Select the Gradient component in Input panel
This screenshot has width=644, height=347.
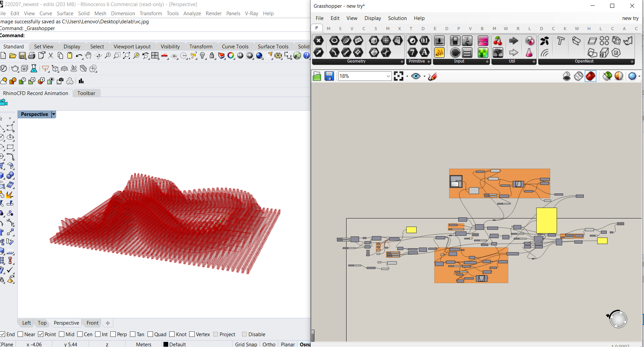click(483, 41)
